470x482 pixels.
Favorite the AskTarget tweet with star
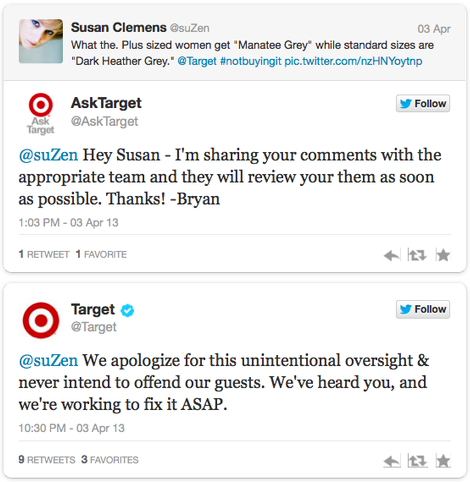point(443,255)
